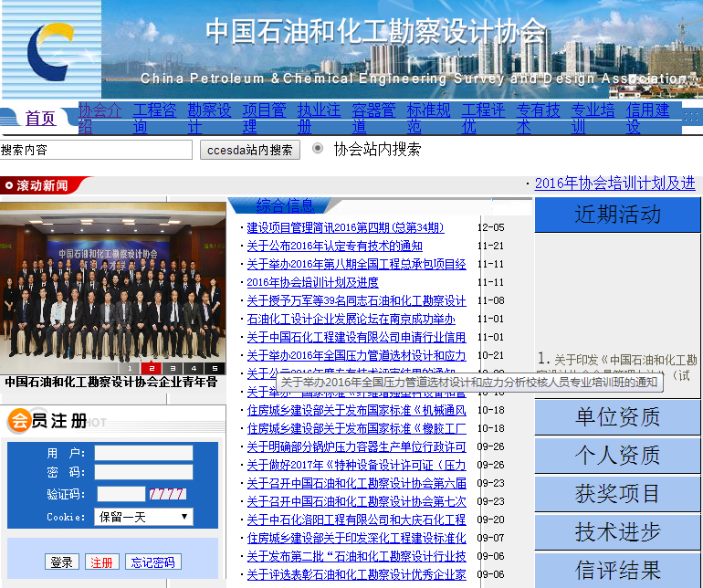Open link 关于发布第二批“石油和化工勘察设计行业技
Screen dimensions: 703x588
[356, 557]
